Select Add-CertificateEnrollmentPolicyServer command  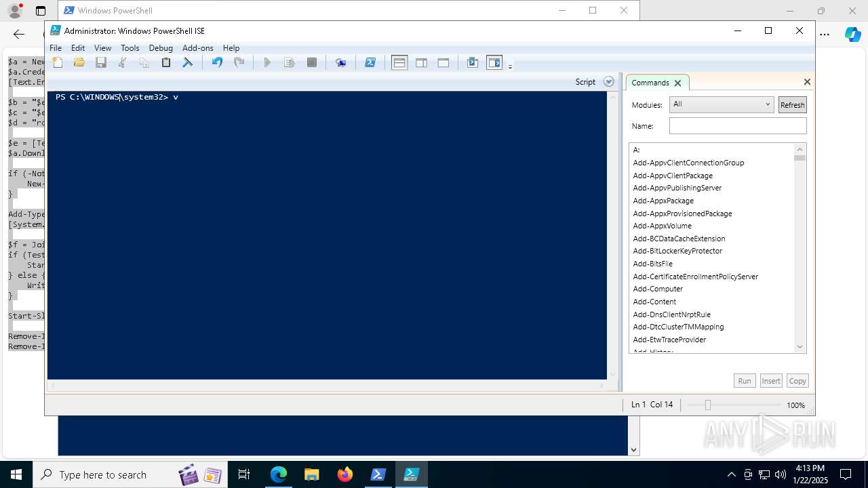click(x=696, y=277)
